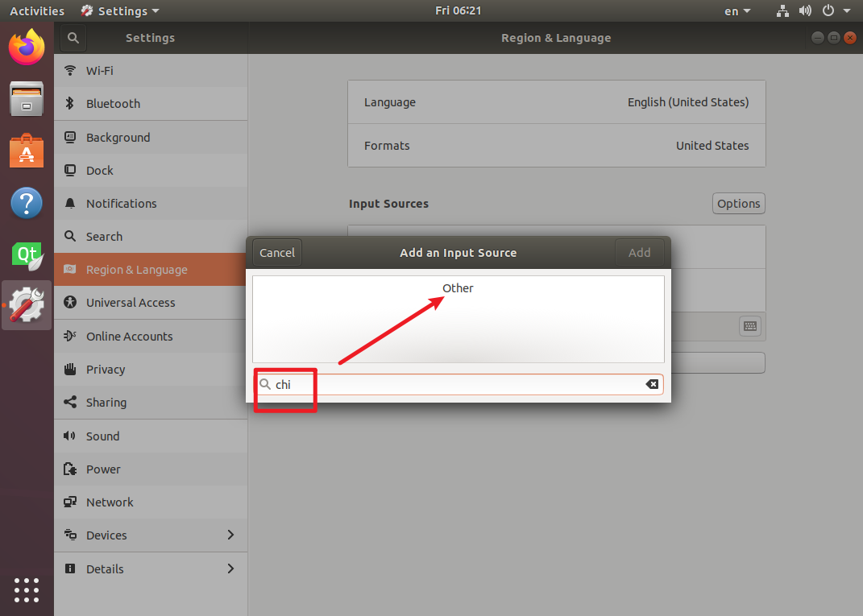Screen dimensions: 863x616
Task: Open the clock calendar 'Fri 06:21'
Action: (x=458, y=11)
